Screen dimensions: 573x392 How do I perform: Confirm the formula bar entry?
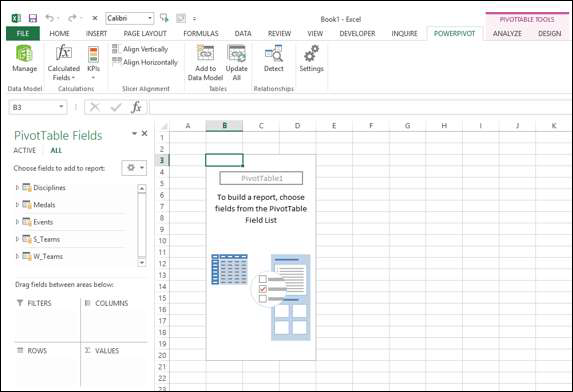point(116,107)
